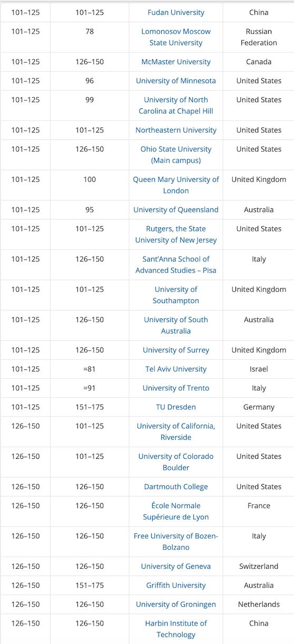Click the McMaster University link
The width and height of the screenshot is (294, 644).
pos(176,62)
